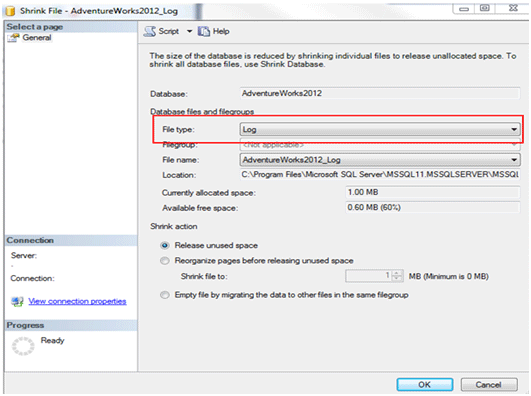Click the Connection section header
Image resolution: width=531 pixels, height=396 pixels.
(71, 240)
